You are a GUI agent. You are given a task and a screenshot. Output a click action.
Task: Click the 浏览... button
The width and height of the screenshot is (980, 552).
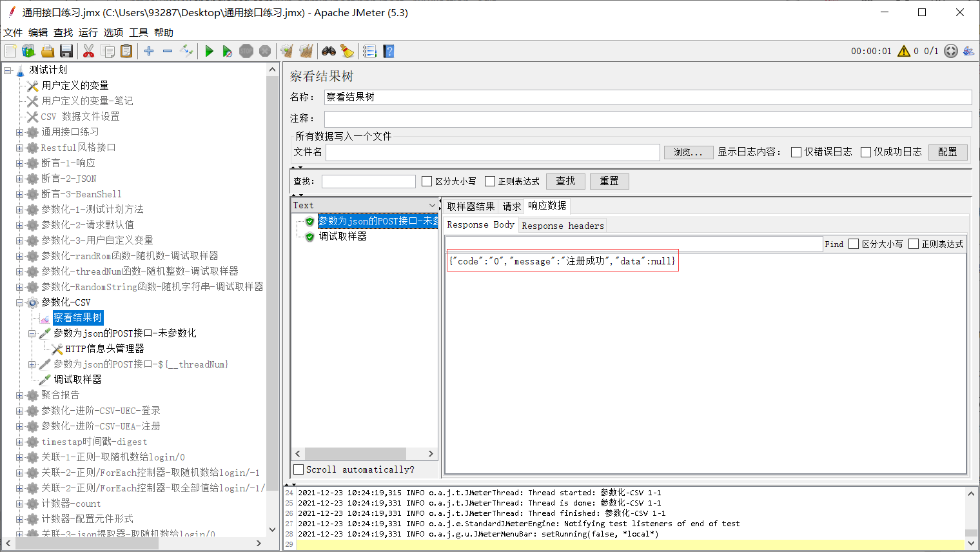click(x=689, y=152)
